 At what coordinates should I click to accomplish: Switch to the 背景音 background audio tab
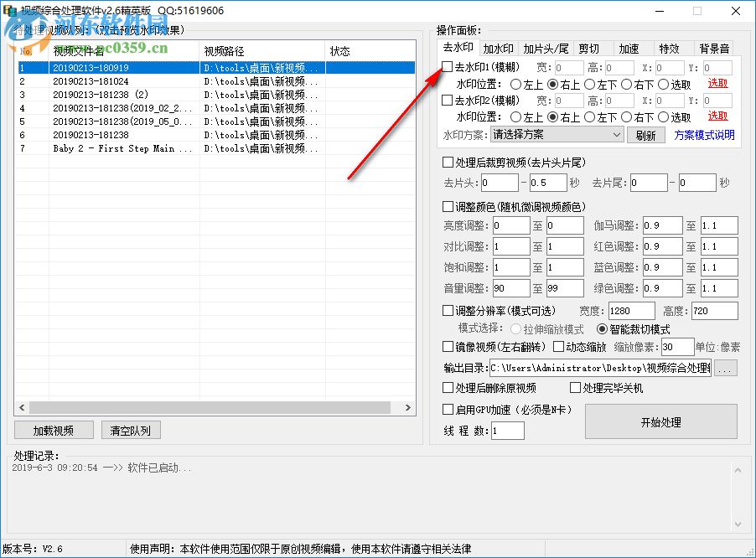pyautogui.click(x=717, y=48)
